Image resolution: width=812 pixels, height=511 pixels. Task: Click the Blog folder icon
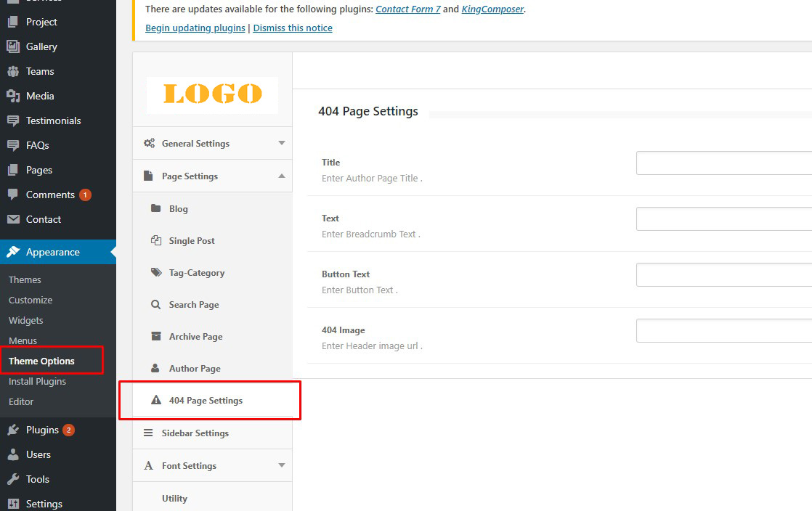pos(155,208)
